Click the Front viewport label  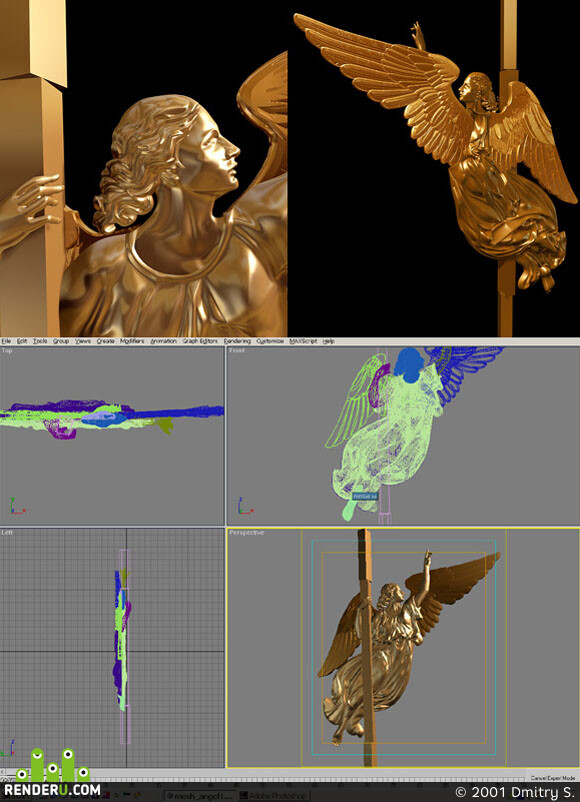point(237,351)
